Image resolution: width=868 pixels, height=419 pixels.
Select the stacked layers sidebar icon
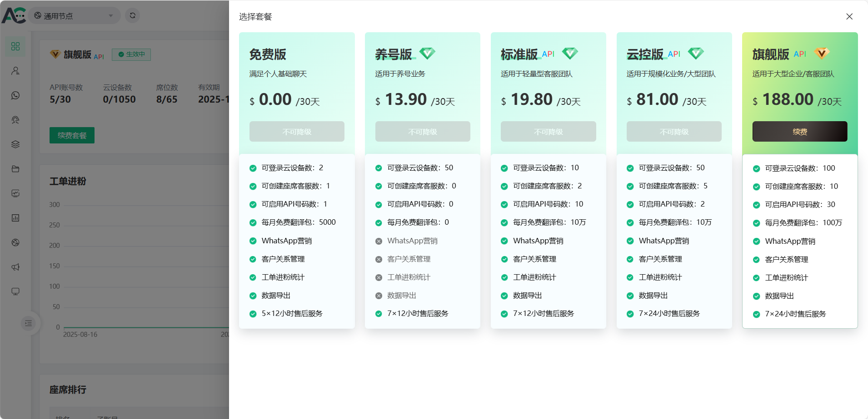15,144
